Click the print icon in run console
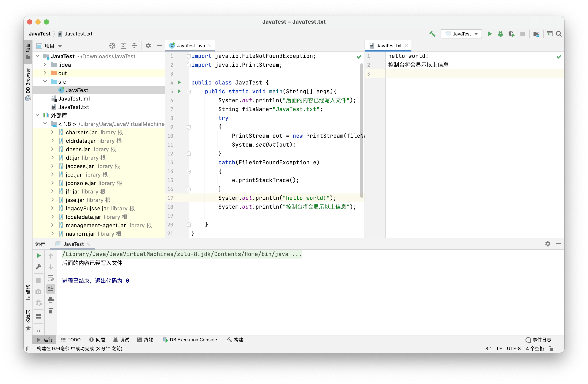Image resolution: width=588 pixels, height=384 pixels. point(51,300)
